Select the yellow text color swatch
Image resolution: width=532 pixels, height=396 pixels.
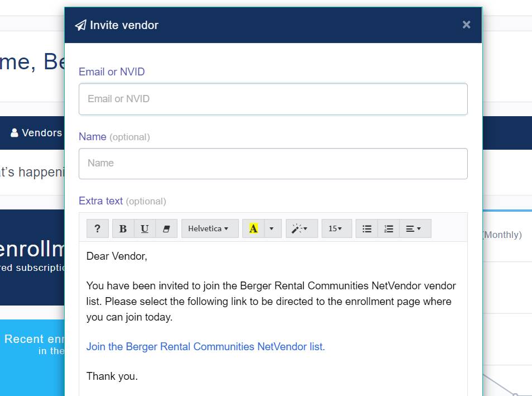(x=253, y=228)
